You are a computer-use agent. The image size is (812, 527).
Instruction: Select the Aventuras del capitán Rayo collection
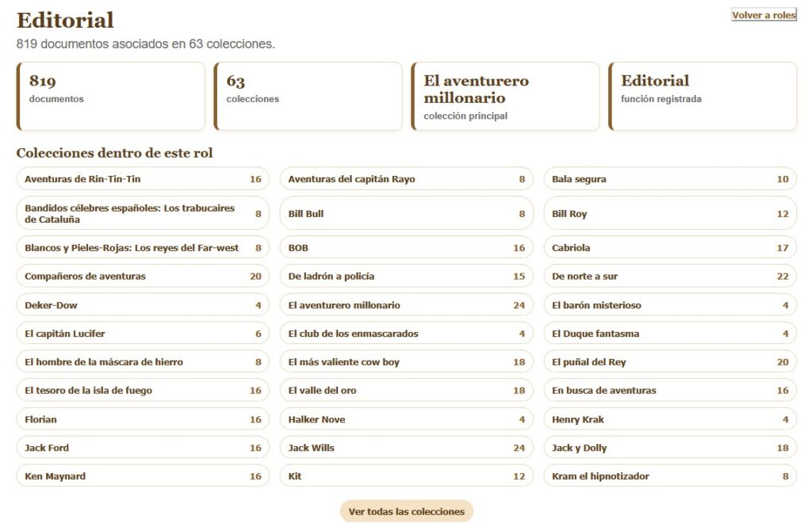coord(407,178)
